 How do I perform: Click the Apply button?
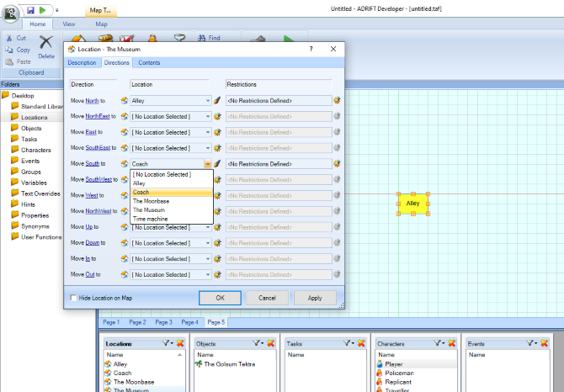point(315,298)
